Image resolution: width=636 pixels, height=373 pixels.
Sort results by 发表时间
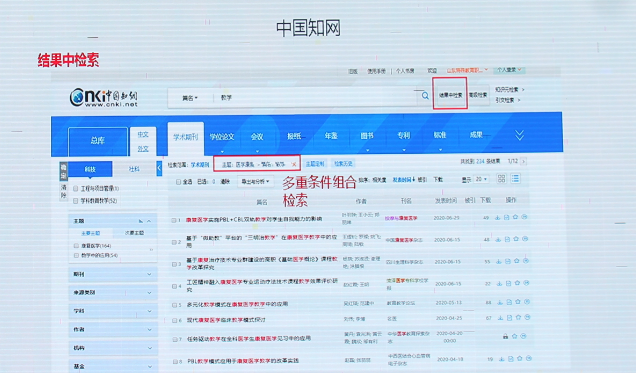click(404, 179)
